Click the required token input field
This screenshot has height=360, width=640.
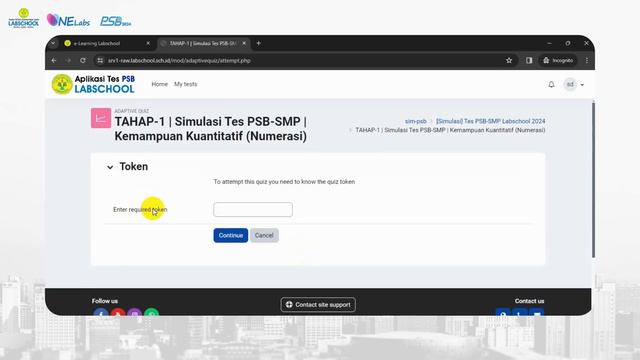253,209
